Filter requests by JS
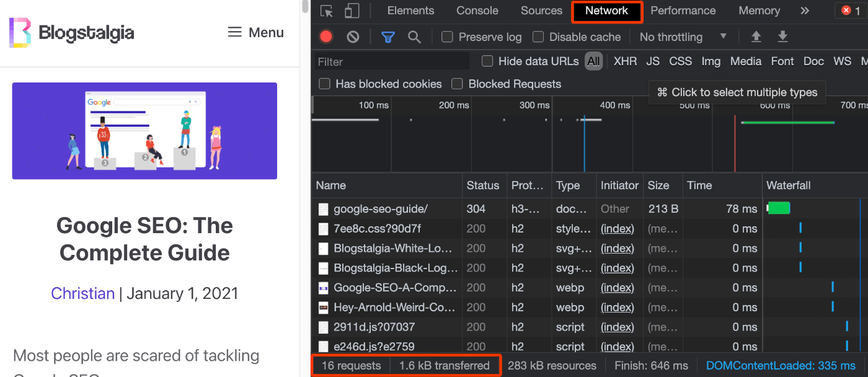 tap(653, 61)
